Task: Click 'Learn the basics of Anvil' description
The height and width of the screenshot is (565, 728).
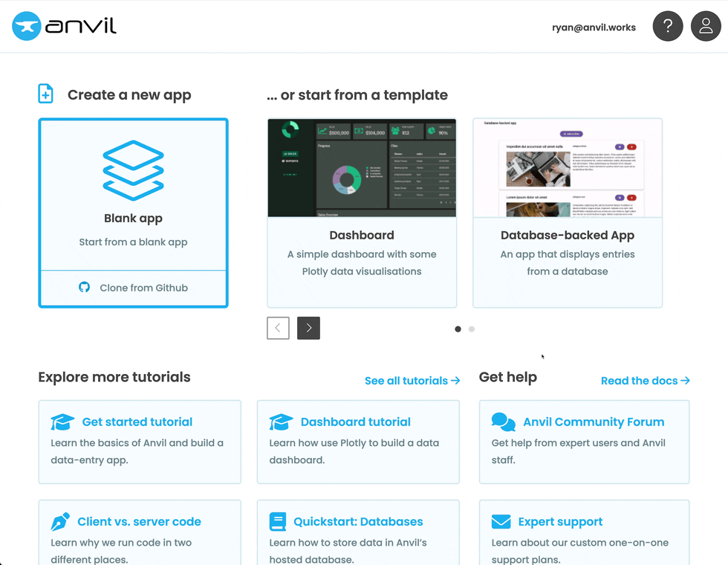Action: 137,451
